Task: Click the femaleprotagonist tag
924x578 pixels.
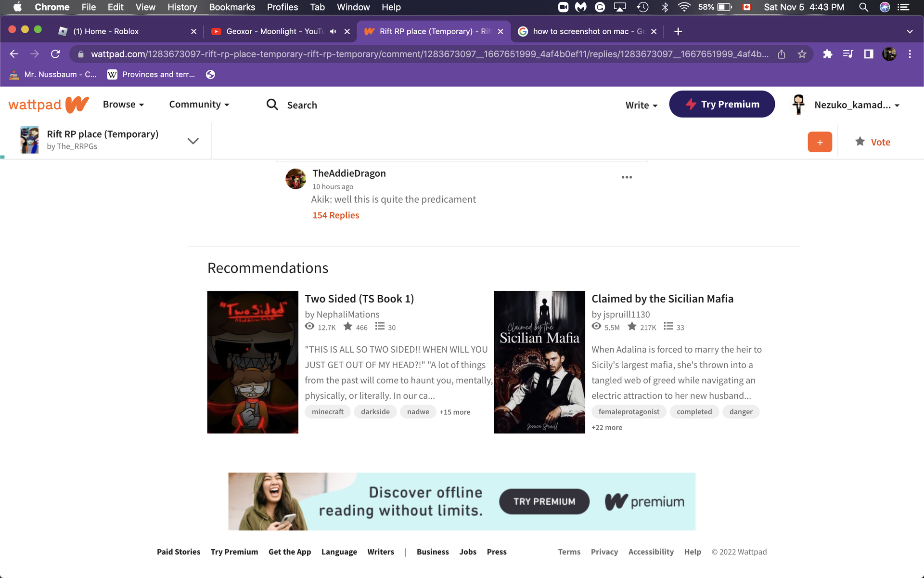Action: click(x=629, y=412)
